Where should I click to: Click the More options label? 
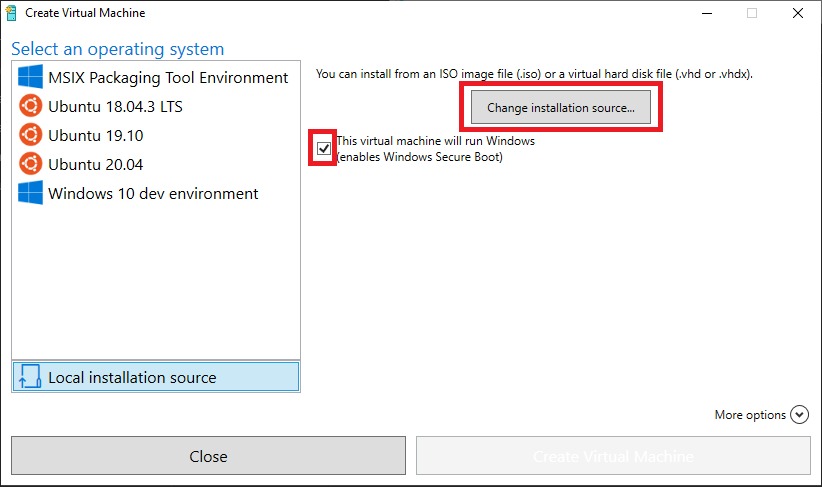750,415
